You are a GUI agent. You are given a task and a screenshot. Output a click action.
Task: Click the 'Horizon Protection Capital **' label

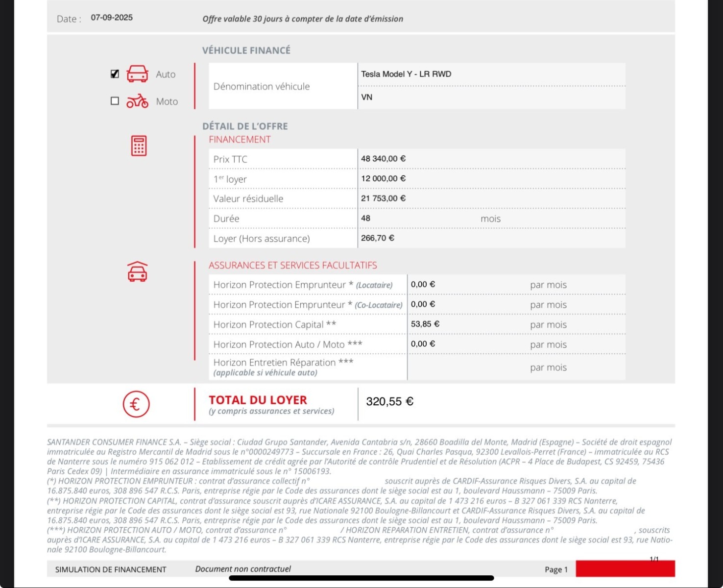pyautogui.click(x=275, y=325)
